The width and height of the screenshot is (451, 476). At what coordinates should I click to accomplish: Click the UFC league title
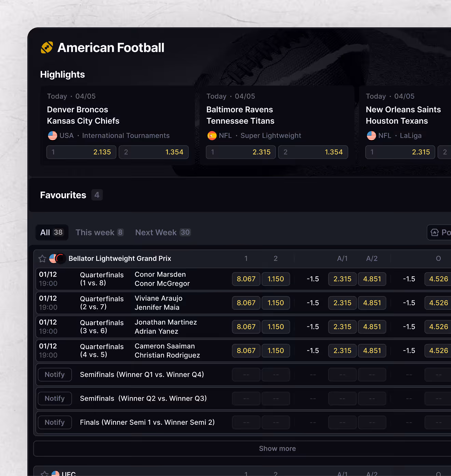pyautogui.click(x=69, y=473)
